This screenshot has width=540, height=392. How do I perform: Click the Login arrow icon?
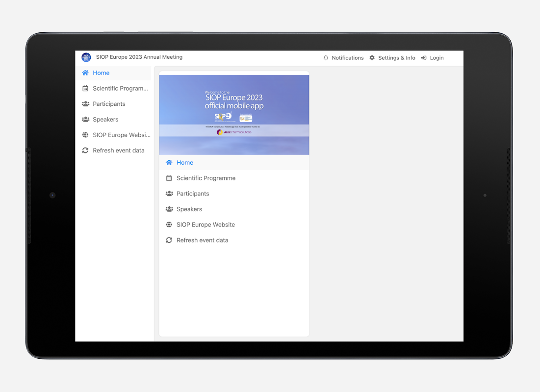coord(424,58)
